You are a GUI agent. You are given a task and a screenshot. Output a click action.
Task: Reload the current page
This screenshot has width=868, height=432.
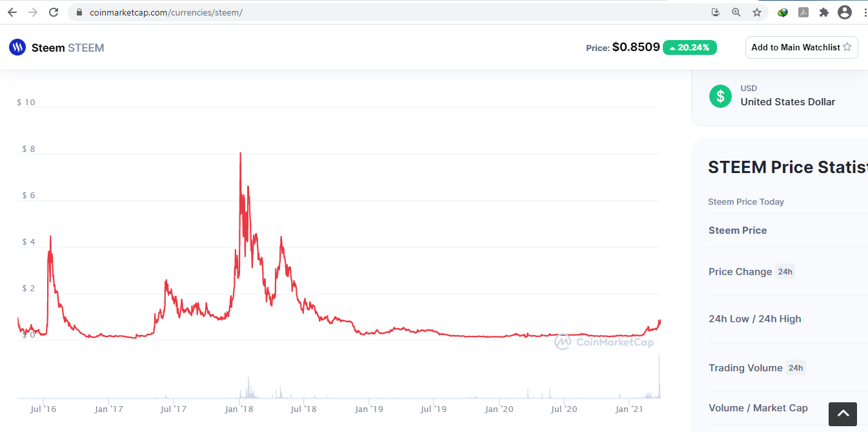click(54, 12)
